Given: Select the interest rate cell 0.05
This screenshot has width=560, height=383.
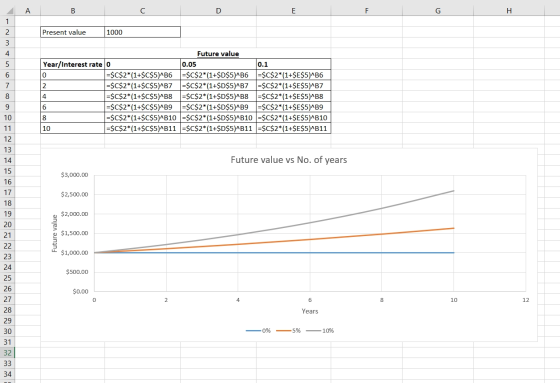Looking at the screenshot, I should 218,64.
